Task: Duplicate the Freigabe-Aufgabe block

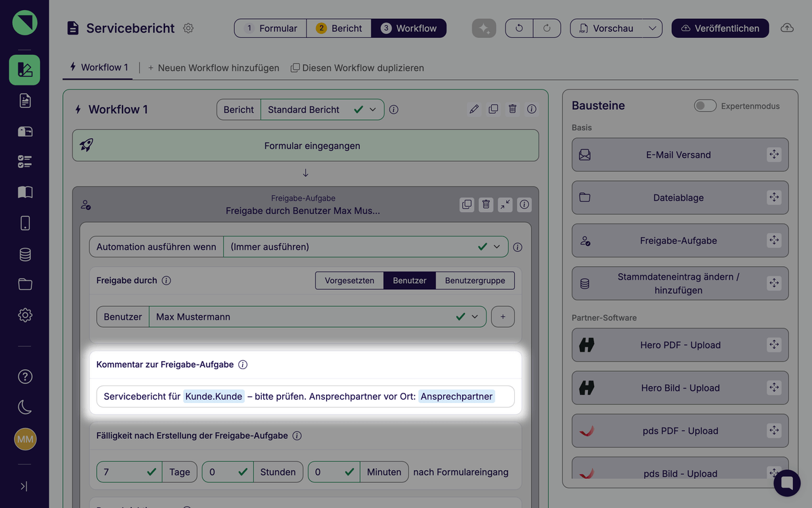Action: [467, 205]
